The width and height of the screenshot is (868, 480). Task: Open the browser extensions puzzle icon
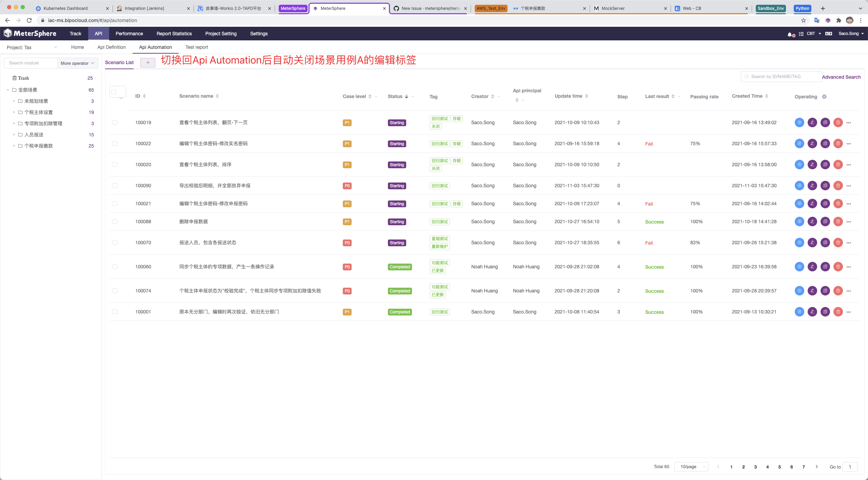pos(839,20)
